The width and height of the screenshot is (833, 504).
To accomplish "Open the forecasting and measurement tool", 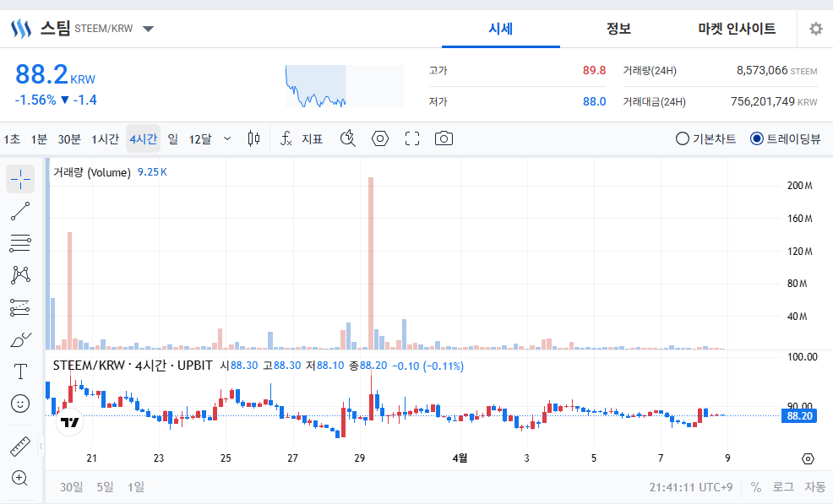I will click(x=20, y=307).
